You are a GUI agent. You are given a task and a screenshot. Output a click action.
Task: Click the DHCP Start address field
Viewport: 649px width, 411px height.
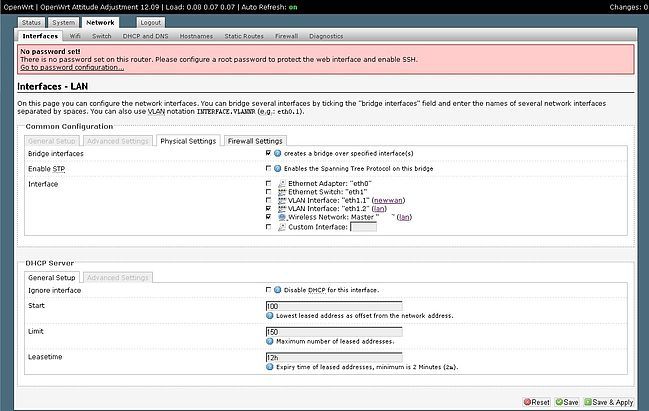(334, 305)
